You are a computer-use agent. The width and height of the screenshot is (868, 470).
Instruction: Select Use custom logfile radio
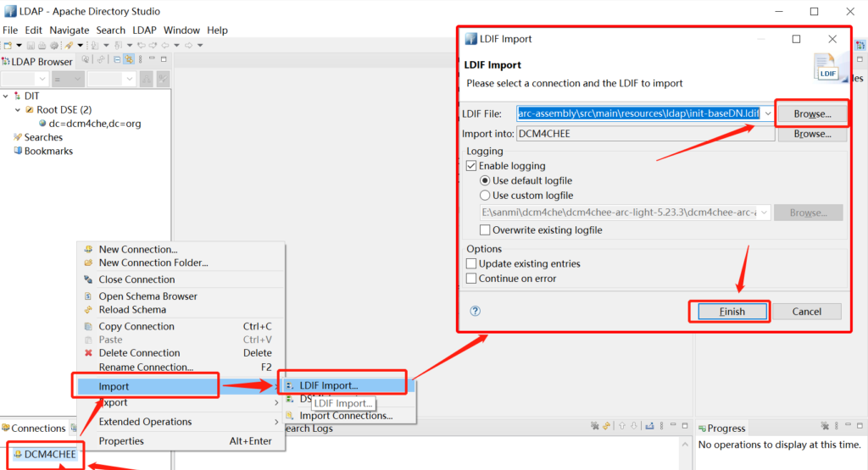pyautogui.click(x=485, y=195)
